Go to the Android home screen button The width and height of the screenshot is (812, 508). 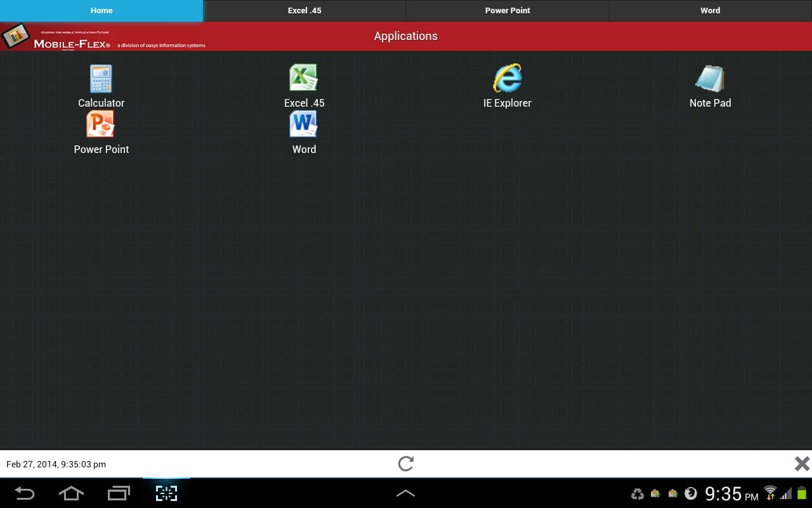coord(71,493)
